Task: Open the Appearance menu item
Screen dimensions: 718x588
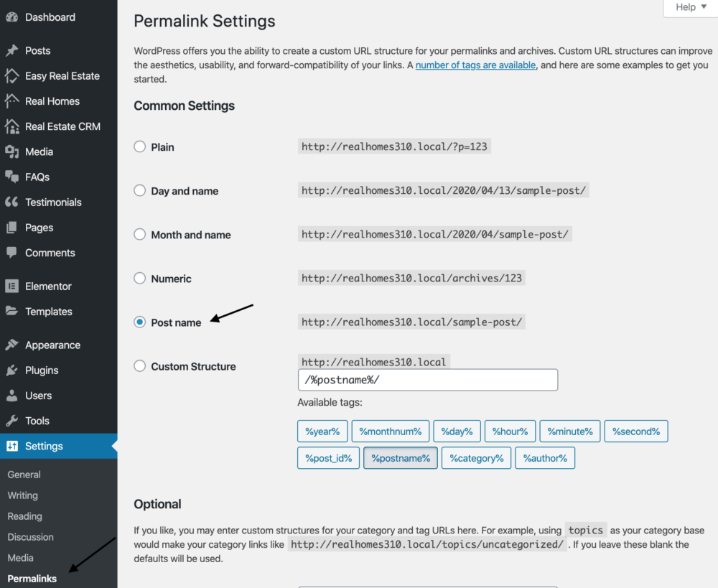Action: click(x=59, y=345)
